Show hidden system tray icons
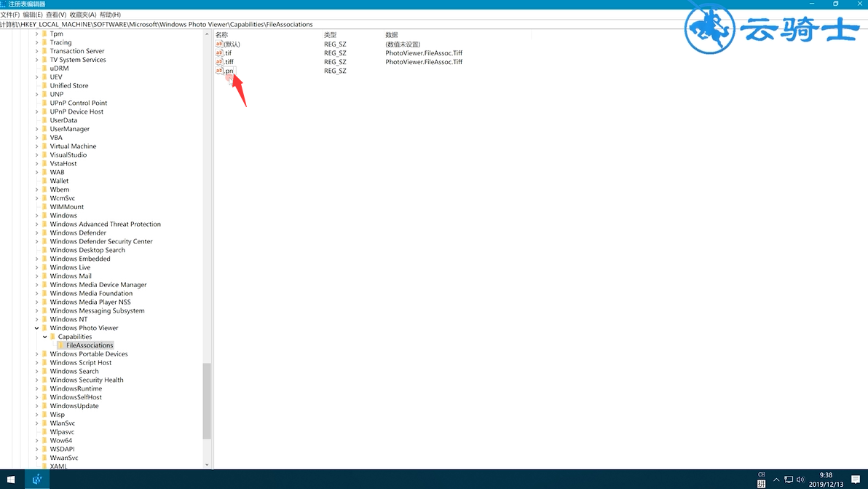Image resolution: width=868 pixels, height=489 pixels. point(776,480)
